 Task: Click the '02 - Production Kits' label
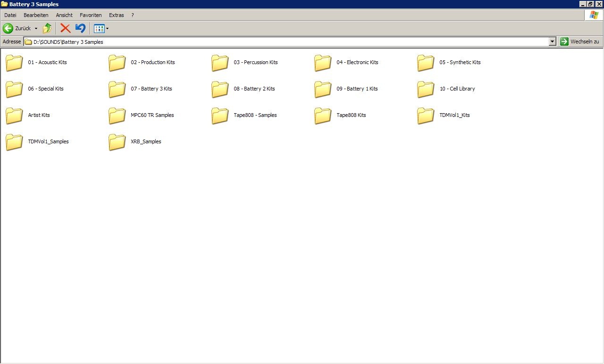coord(153,62)
